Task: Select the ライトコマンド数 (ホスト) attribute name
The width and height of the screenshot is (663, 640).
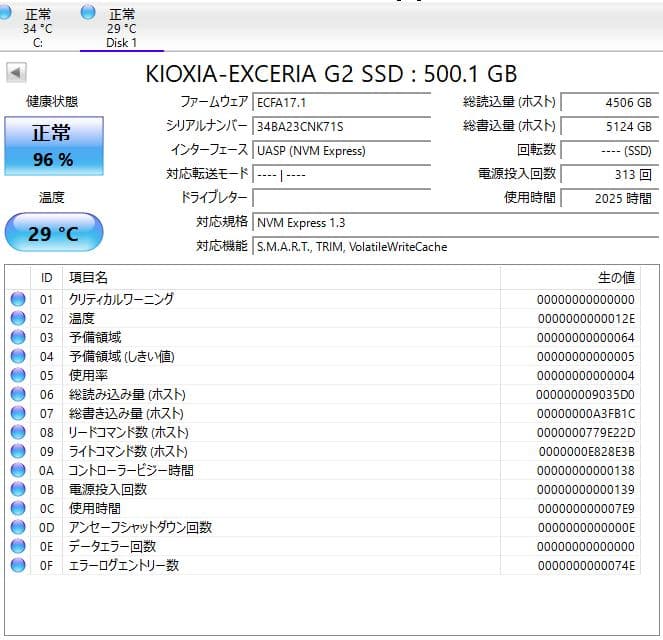Action: (128, 451)
